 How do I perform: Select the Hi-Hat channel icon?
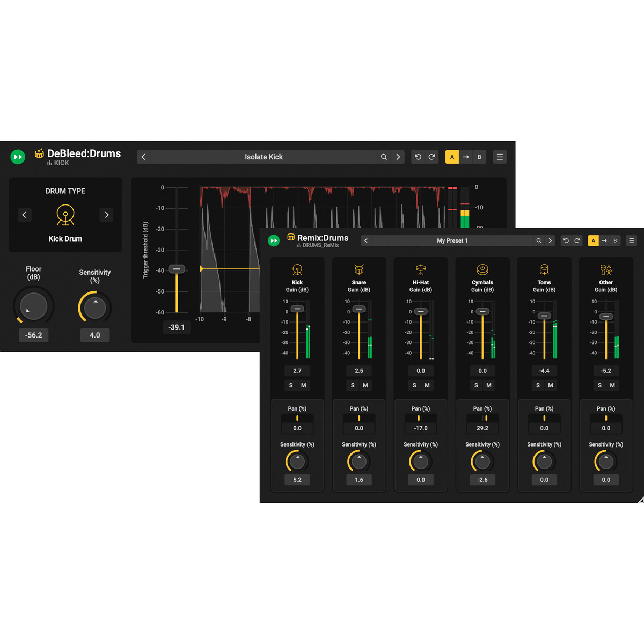click(x=421, y=270)
